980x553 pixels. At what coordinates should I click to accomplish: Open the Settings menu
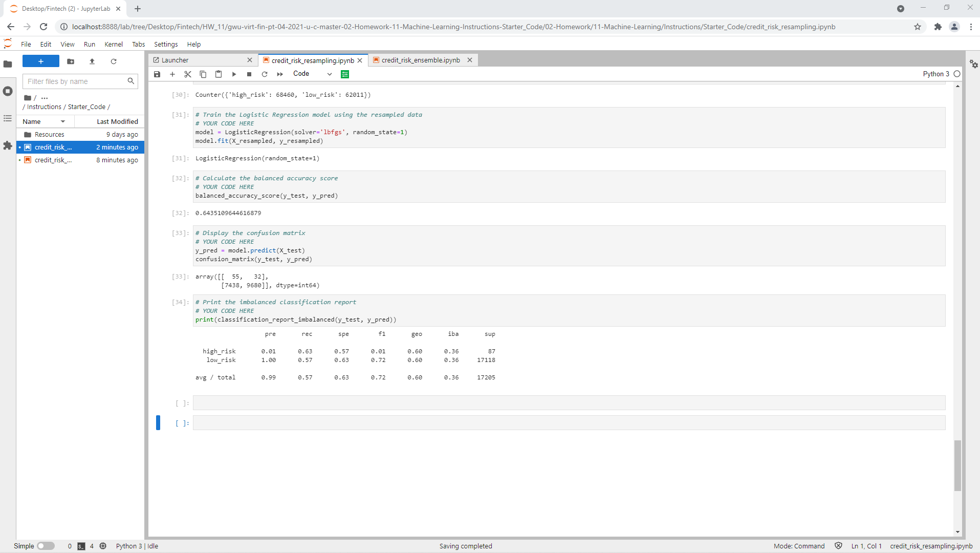point(166,45)
